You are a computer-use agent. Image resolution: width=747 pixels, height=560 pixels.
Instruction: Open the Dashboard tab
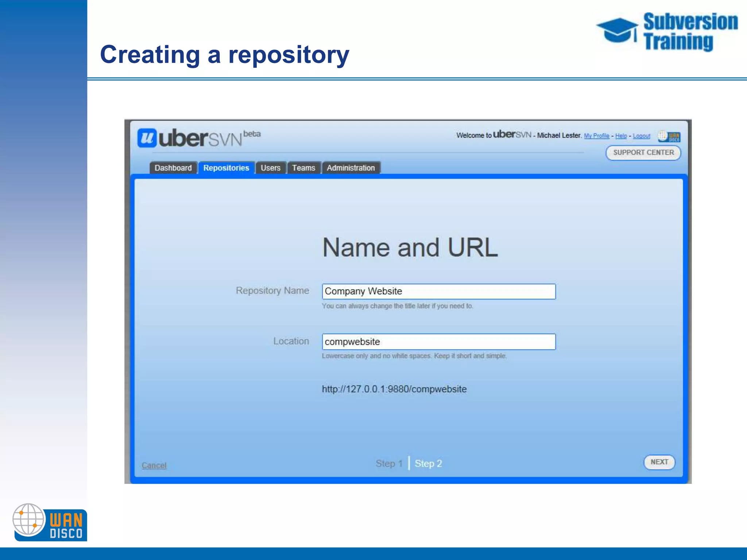point(173,168)
